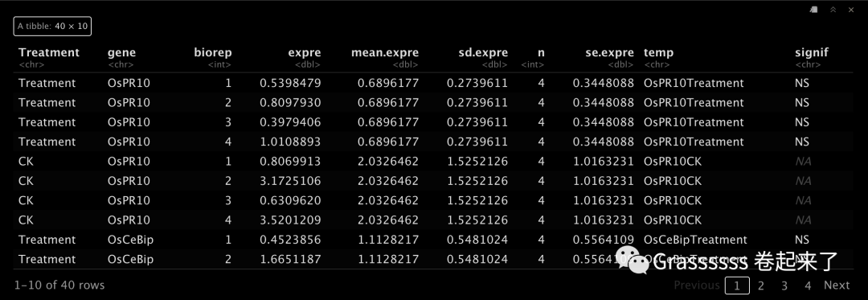Jump to page 4 of the table
Viewport: 868px width, 300px height.
coord(808,286)
